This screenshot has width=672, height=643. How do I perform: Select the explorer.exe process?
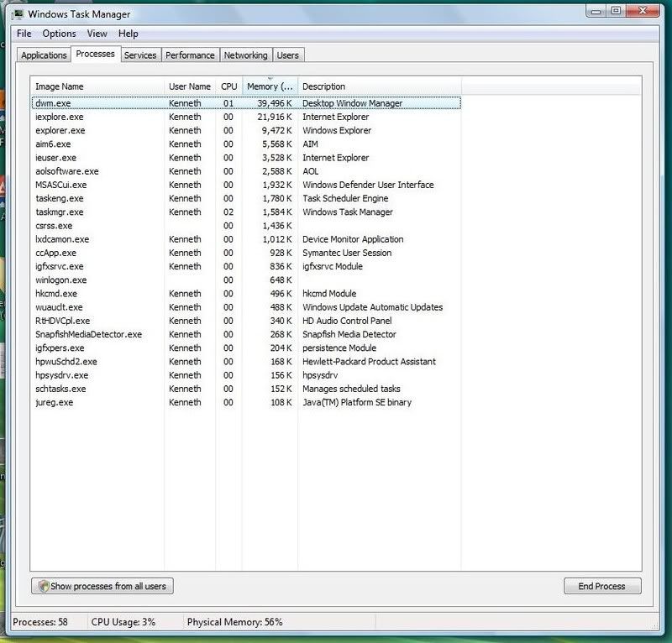click(x=246, y=131)
